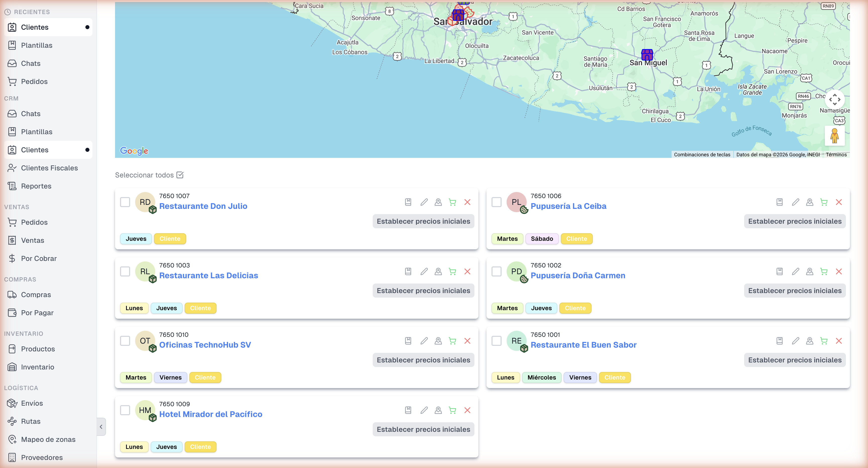Open Por Cobrar under Ventas
This screenshot has width=868, height=468.
(39, 258)
